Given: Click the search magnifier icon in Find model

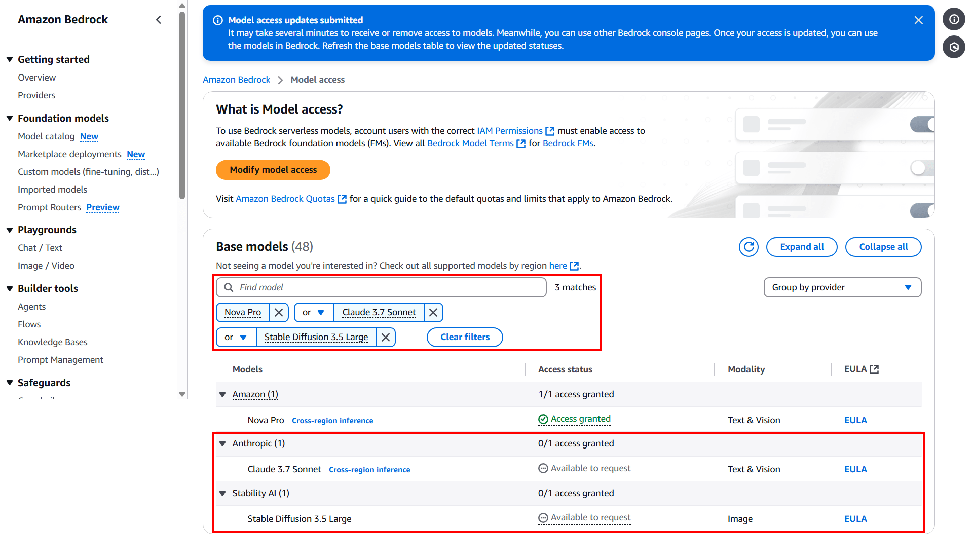Looking at the screenshot, I should tap(229, 287).
